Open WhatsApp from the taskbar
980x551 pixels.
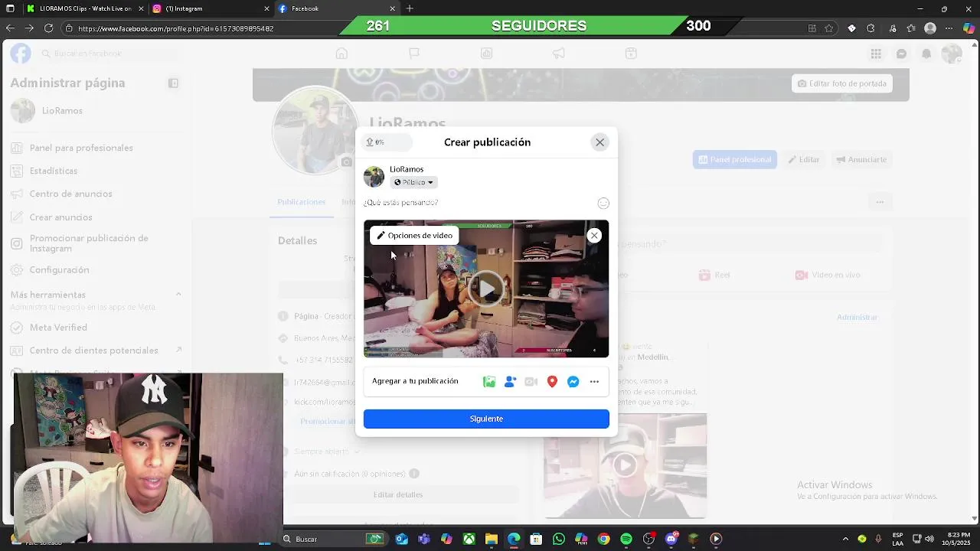[559, 539]
